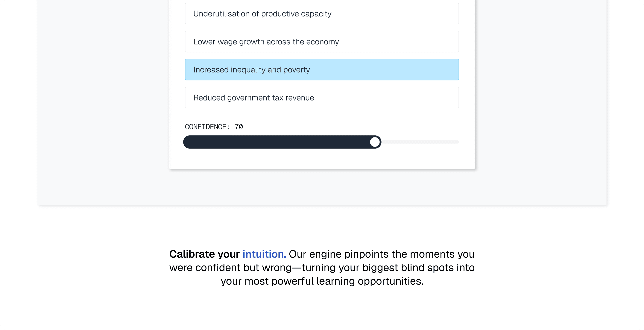Click the slider track right of the handle
Screen dimensions: 644x330
[420, 142]
